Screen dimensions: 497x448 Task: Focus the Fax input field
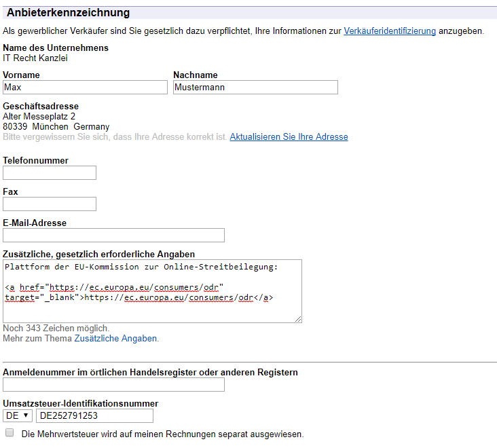50,204
